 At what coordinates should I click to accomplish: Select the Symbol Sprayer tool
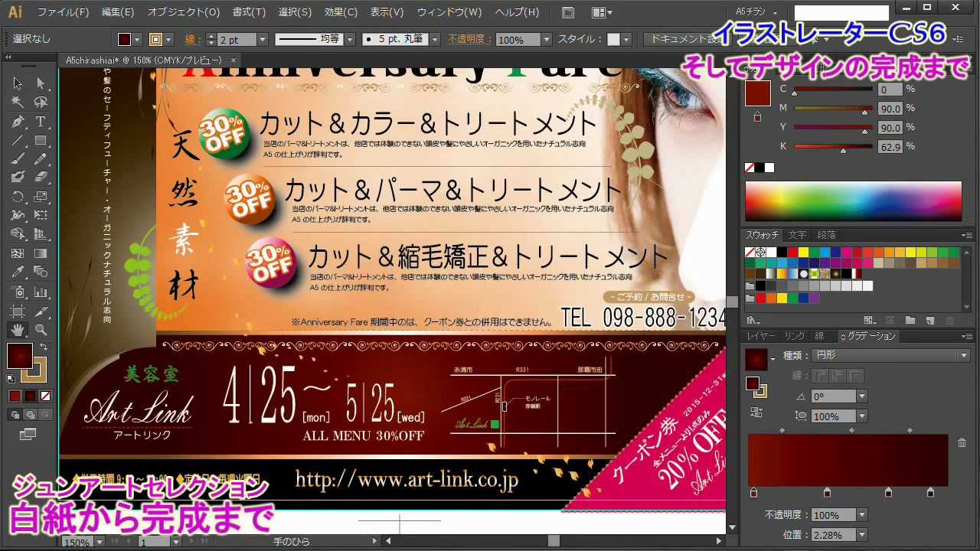coord(18,292)
